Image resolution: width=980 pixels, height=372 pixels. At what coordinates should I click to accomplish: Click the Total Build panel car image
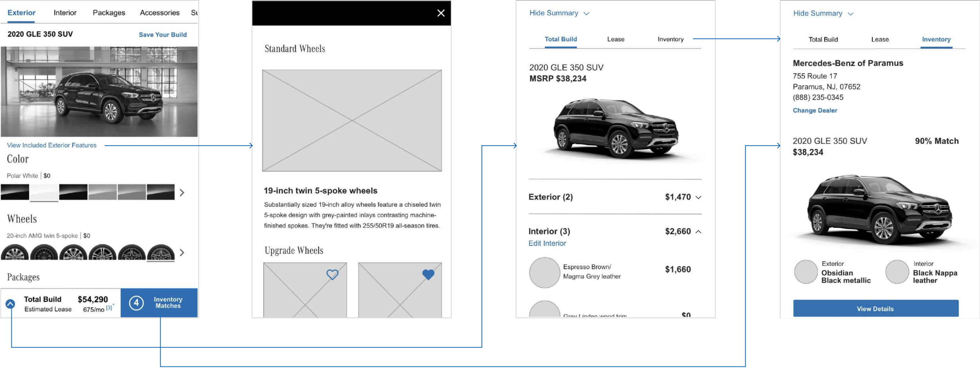pyautogui.click(x=615, y=128)
